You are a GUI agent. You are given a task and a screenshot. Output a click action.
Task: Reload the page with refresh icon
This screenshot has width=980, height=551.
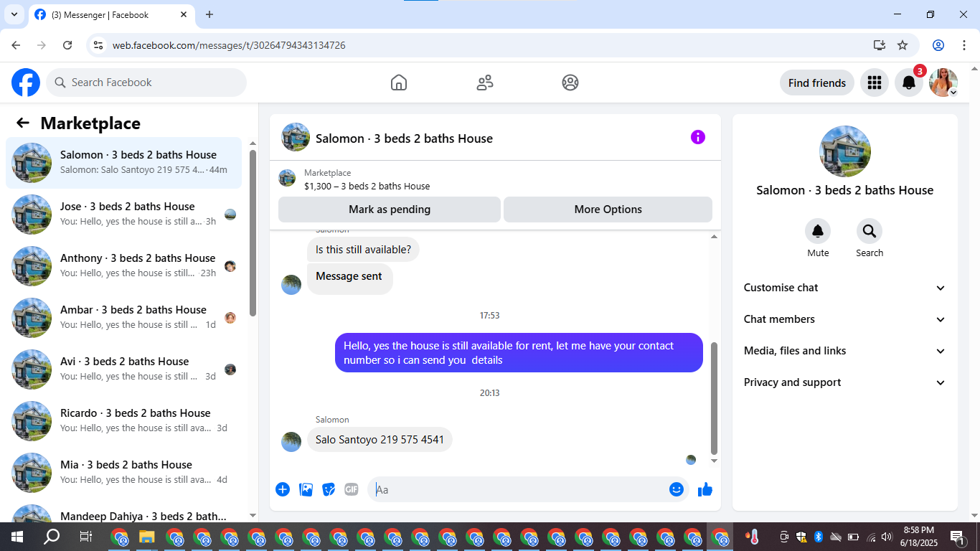(x=67, y=45)
